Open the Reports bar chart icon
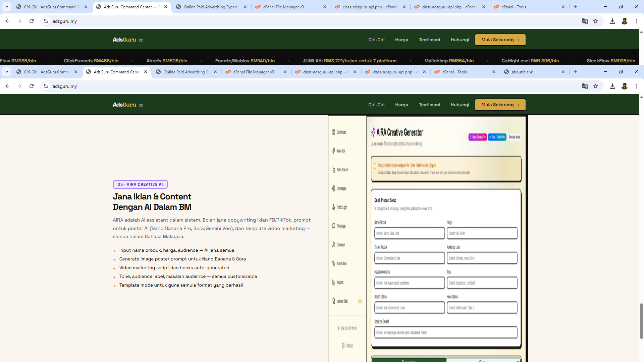The image size is (644, 362). click(334, 282)
